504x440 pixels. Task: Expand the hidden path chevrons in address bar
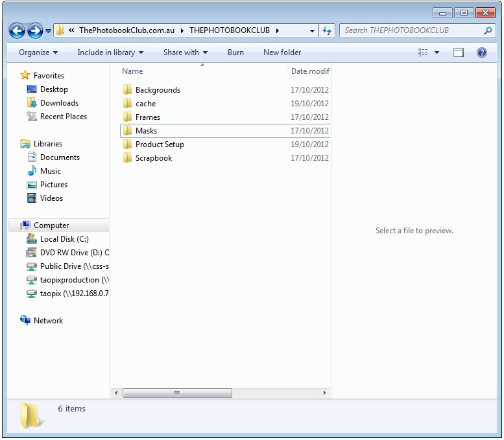point(71,30)
